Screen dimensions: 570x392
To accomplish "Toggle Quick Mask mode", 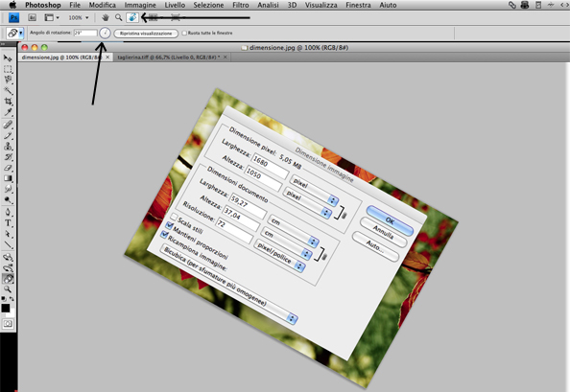I will pos(8,323).
